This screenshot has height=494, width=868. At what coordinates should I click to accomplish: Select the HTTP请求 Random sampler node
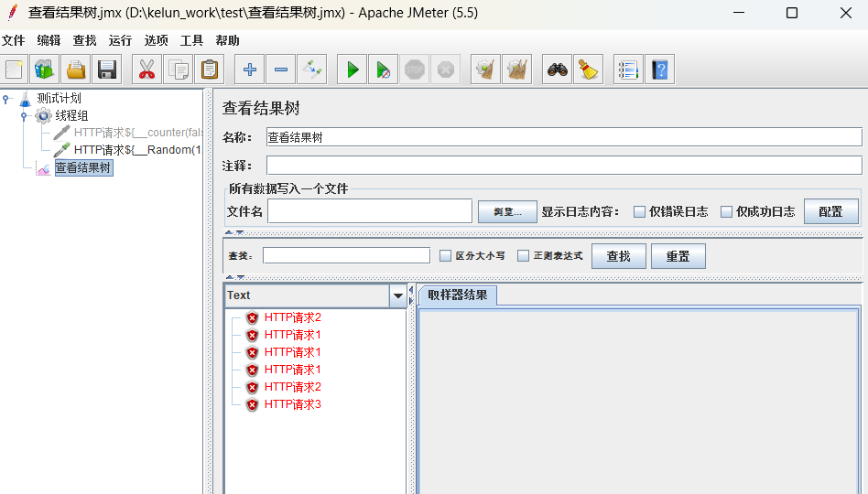click(137, 150)
